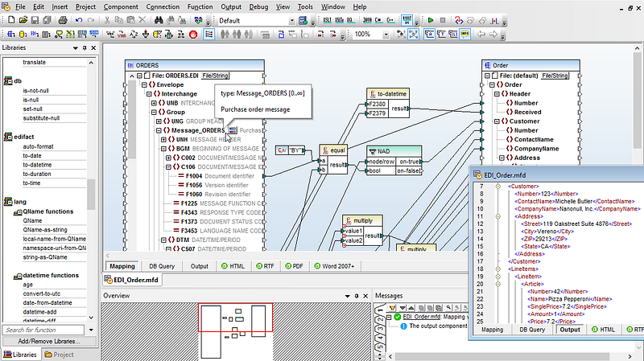Viewport: 644px width, 361px height.
Task: Click the Libraries panel vertical scrollbar
Action: coord(92,193)
